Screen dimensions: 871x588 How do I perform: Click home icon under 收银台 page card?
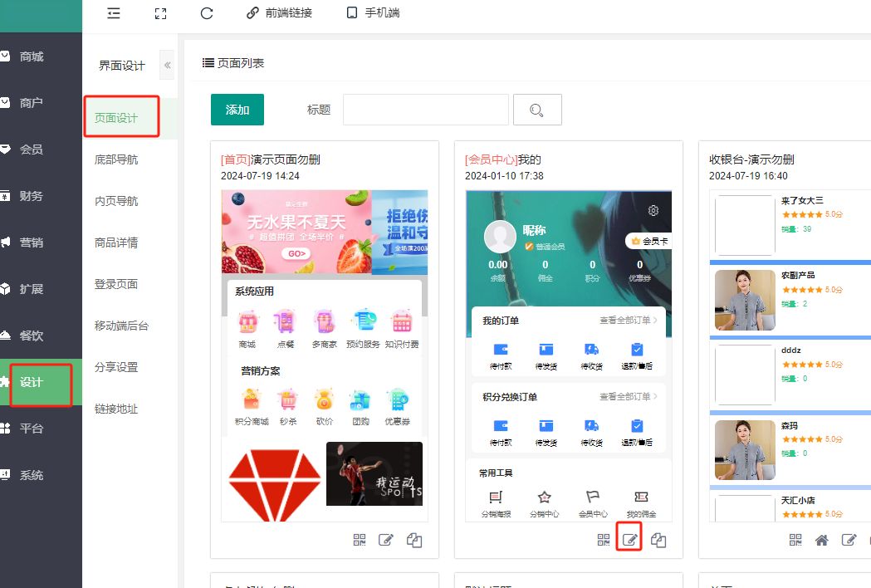(x=821, y=540)
